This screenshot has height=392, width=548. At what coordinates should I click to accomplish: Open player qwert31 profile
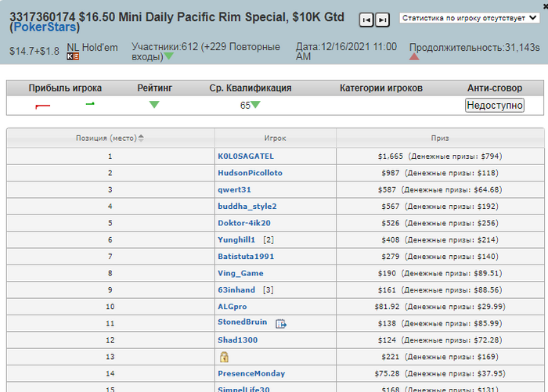tap(234, 189)
